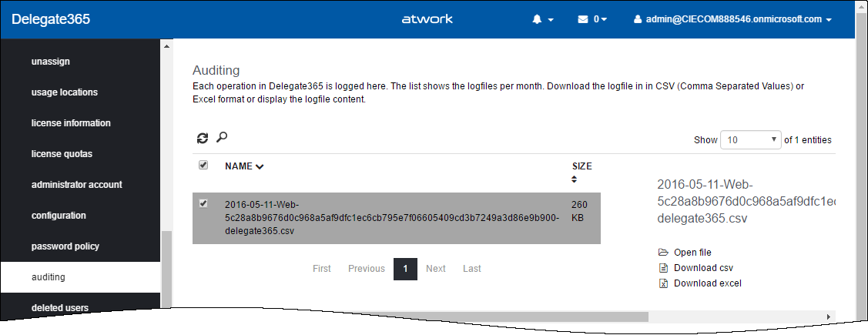Toggle the select-all checkbox in header
868x335 pixels.
click(x=203, y=165)
